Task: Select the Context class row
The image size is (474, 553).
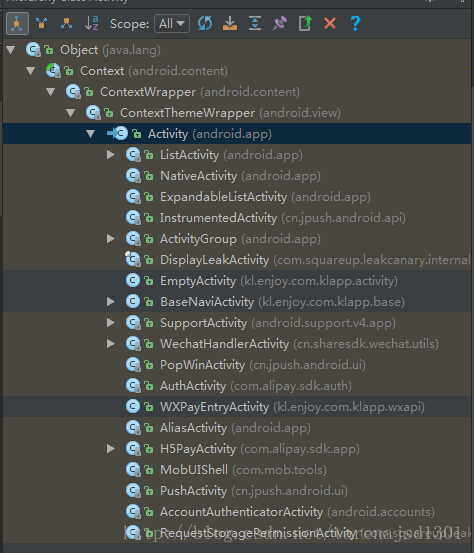Action: pyautogui.click(x=237, y=71)
